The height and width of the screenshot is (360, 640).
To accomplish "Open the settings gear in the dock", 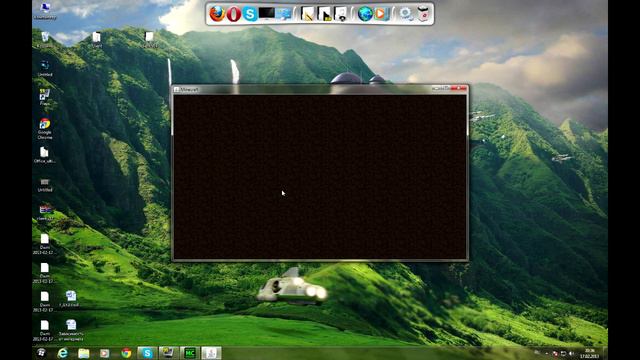I will click(x=405, y=14).
